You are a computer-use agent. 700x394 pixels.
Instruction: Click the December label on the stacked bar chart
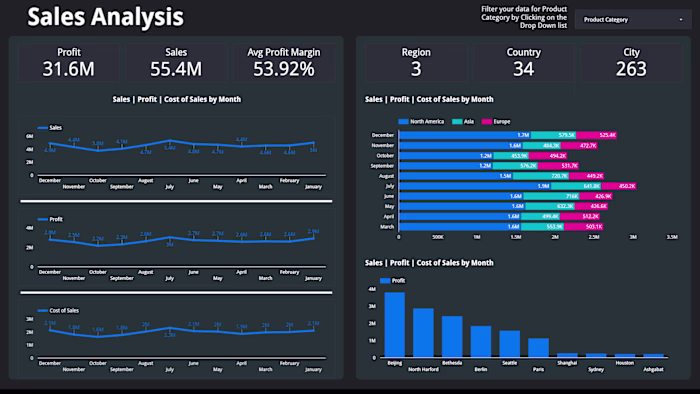[383, 135]
